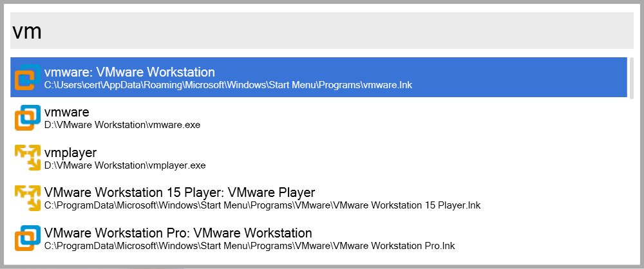Click path D:\VMware Workstation\vmware.exe
The height and width of the screenshot is (269, 644).
[122, 125]
